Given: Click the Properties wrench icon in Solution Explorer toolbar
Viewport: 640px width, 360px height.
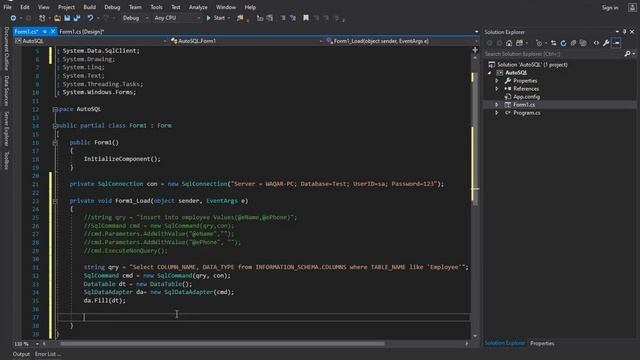Looking at the screenshot, I should point(606,43).
